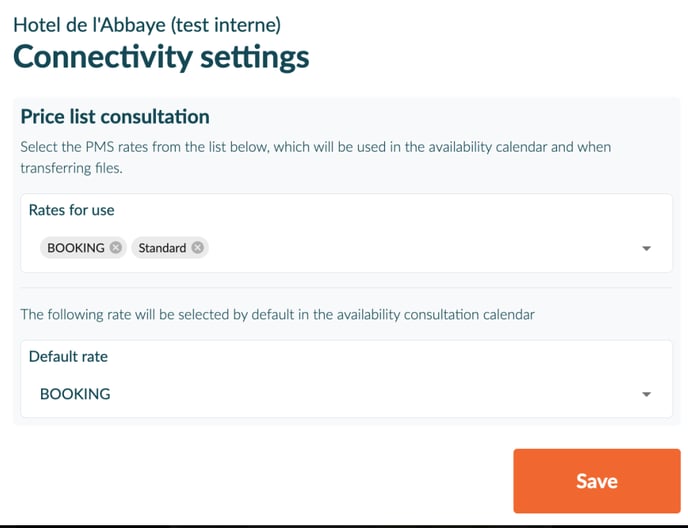Save the connectivity settings

click(x=596, y=481)
